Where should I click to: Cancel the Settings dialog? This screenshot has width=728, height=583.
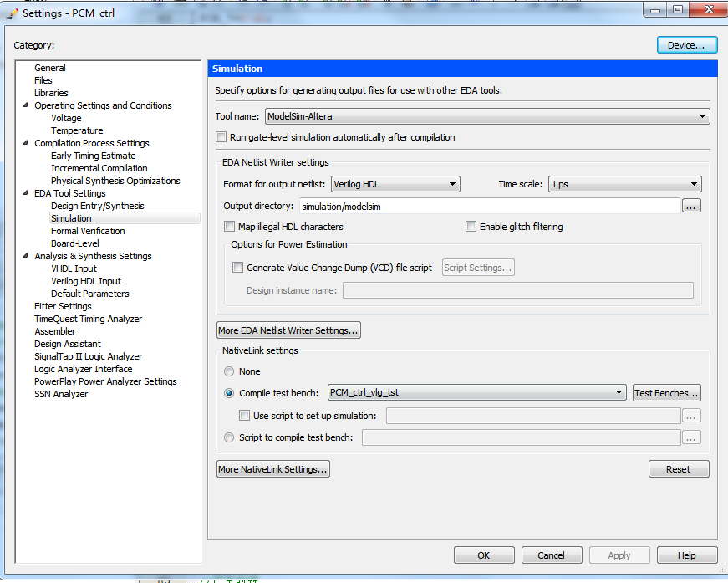pyautogui.click(x=552, y=555)
